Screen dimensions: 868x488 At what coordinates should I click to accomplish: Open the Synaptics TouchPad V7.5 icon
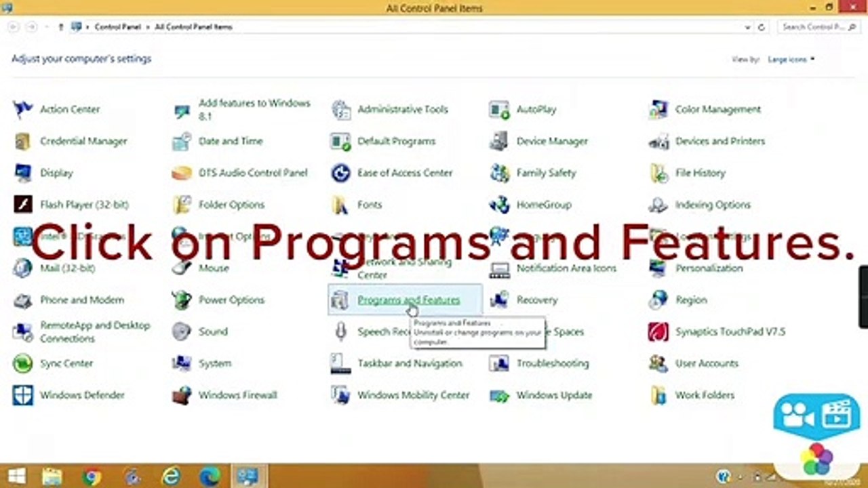coord(658,331)
